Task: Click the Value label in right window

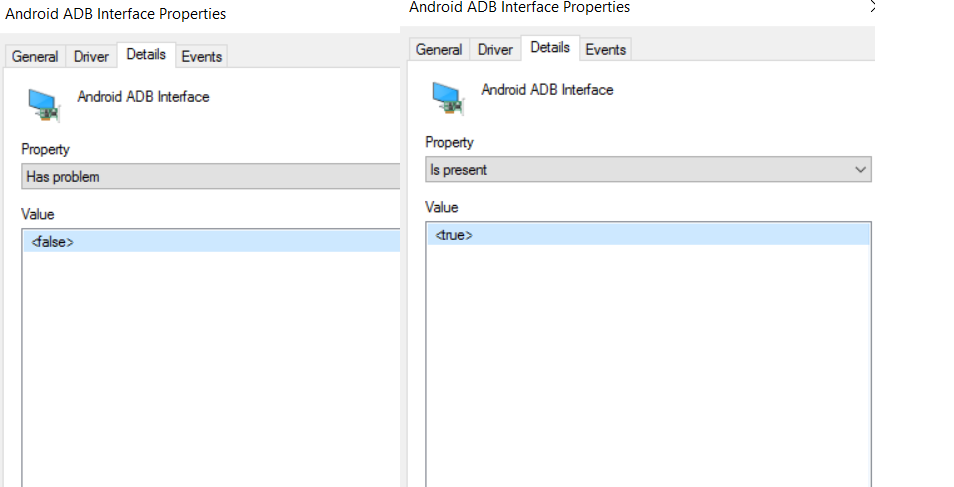Action: pyautogui.click(x=442, y=208)
